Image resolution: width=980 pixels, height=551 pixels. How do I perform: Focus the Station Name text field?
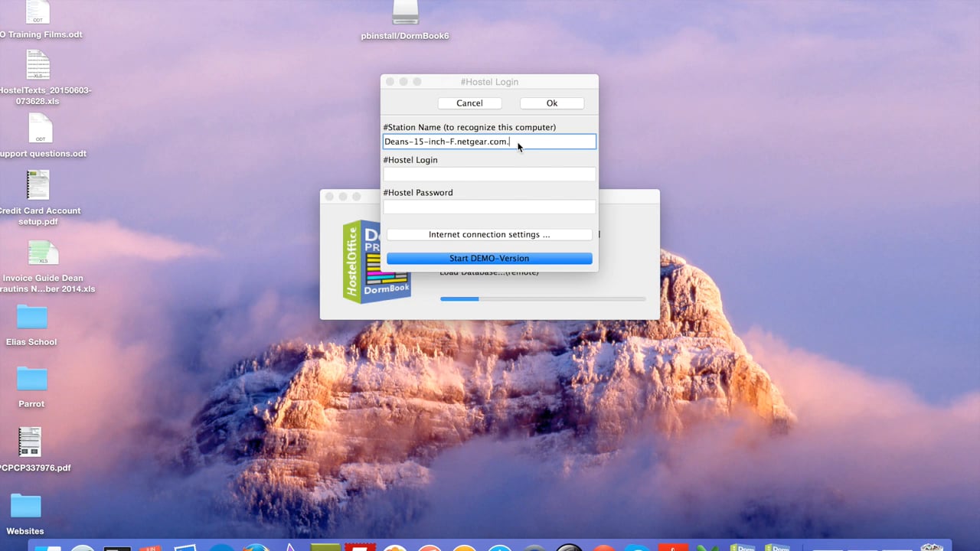click(489, 142)
